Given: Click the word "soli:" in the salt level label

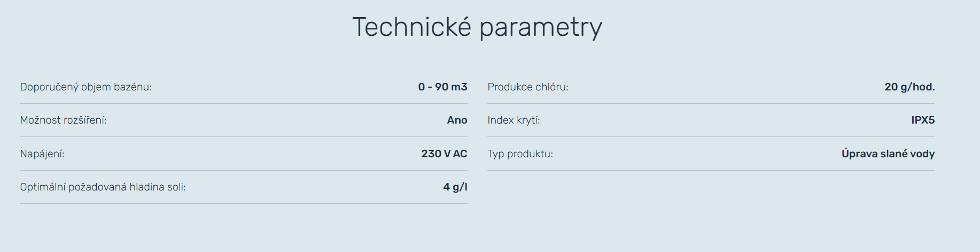Looking at the screenshot, I should click(x=176, y=187).
